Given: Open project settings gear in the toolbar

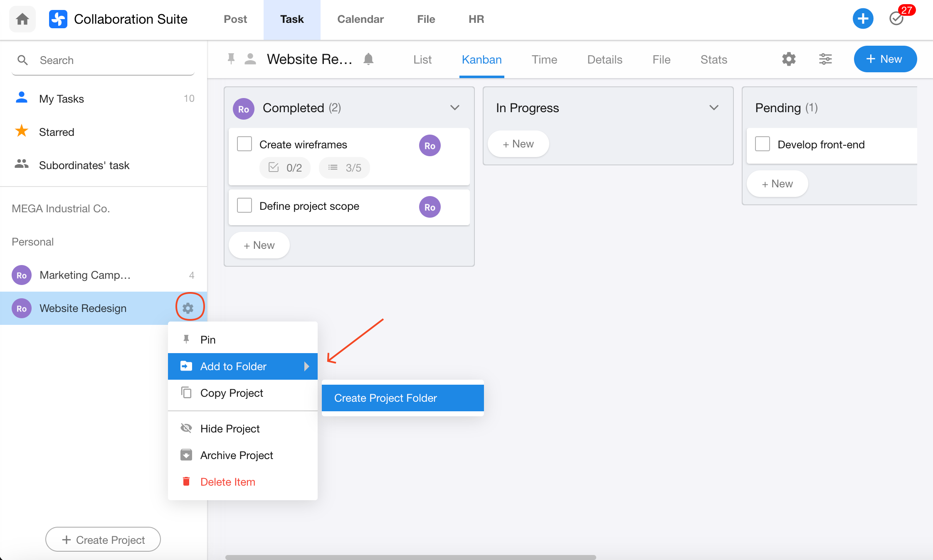Looking at the screenshot, I should 788,59.
